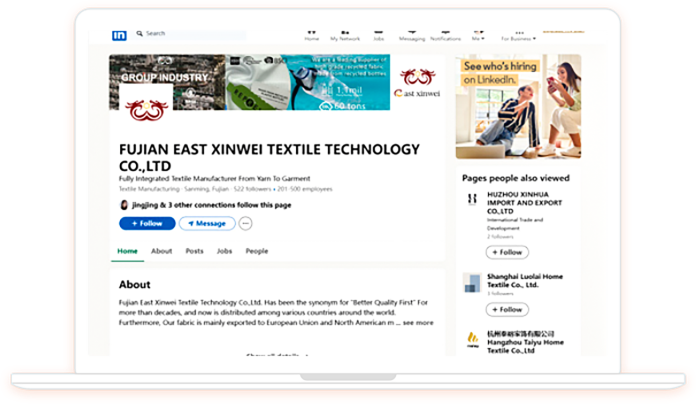Image resolution: width=696 pixels, height=404 pixels.
Task: Switch to the Posts tab
Action: 194,251
